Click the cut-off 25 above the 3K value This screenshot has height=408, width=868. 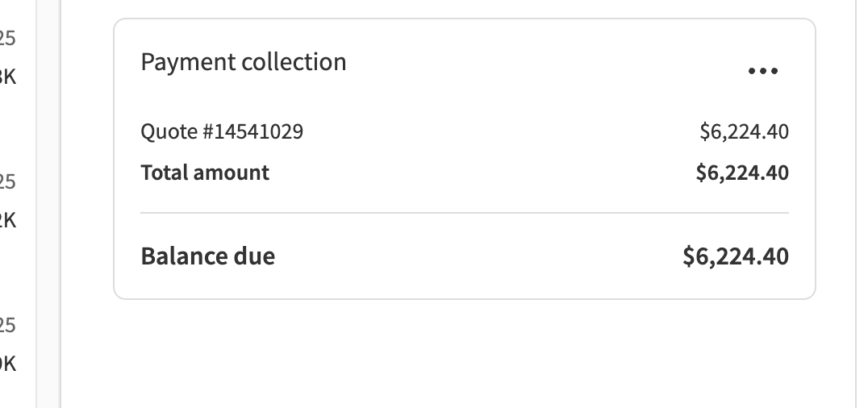click(8, 37)
